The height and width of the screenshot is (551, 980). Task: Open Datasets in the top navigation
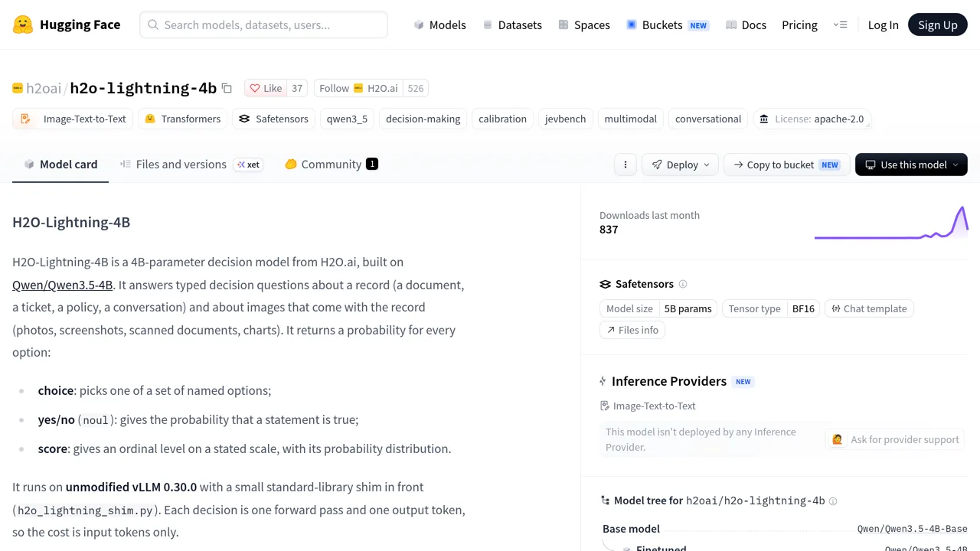point(511,24)
